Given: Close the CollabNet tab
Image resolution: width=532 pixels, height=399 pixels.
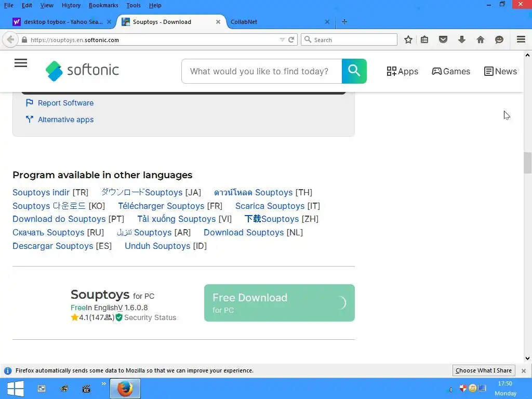Looking at the screenshot, I should [327, 22].
